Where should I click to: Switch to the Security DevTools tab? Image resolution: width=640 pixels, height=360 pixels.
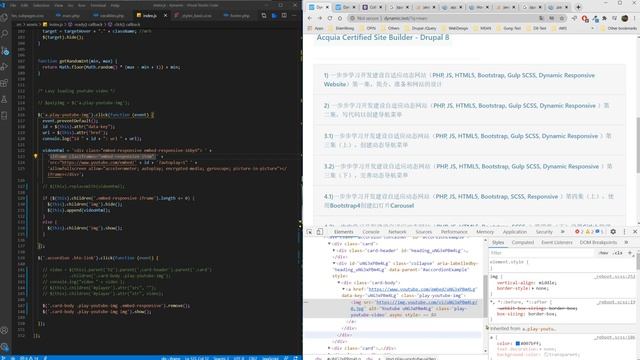[x=544, y=232]
